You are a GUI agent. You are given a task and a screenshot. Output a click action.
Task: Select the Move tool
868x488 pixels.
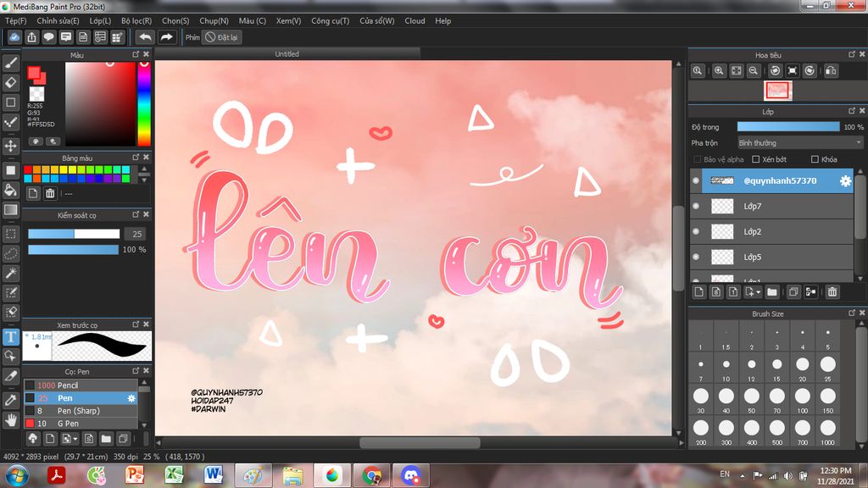[x=10, y=146]
